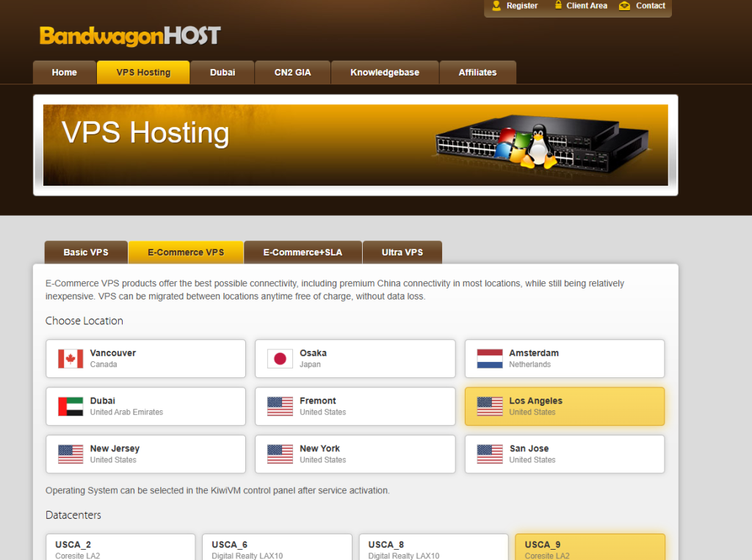This screenshot has width=752, height=560.
Task: Click the VPS Hosting banner image
Action: pos(355,145)
